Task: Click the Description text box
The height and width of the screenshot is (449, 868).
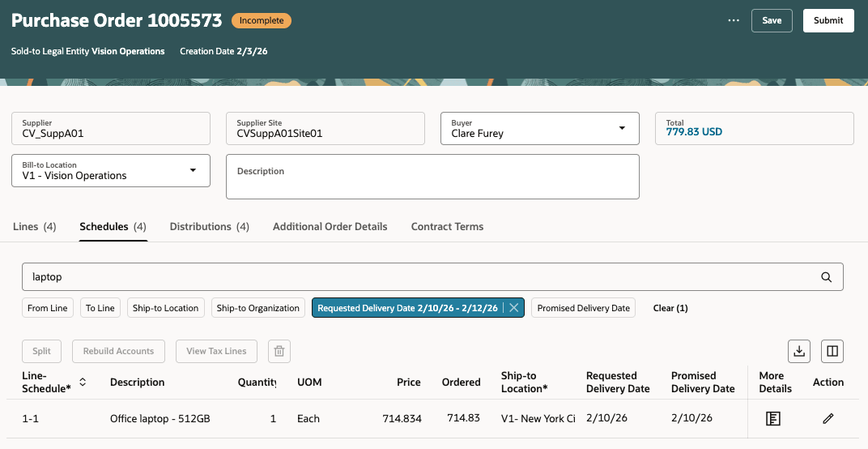Action: click(432, 177)
